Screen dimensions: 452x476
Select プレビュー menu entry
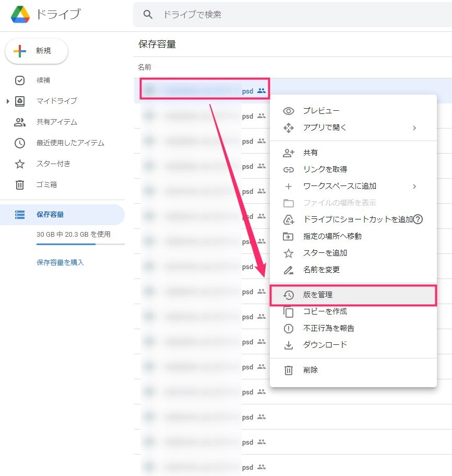tap(321, 111)
